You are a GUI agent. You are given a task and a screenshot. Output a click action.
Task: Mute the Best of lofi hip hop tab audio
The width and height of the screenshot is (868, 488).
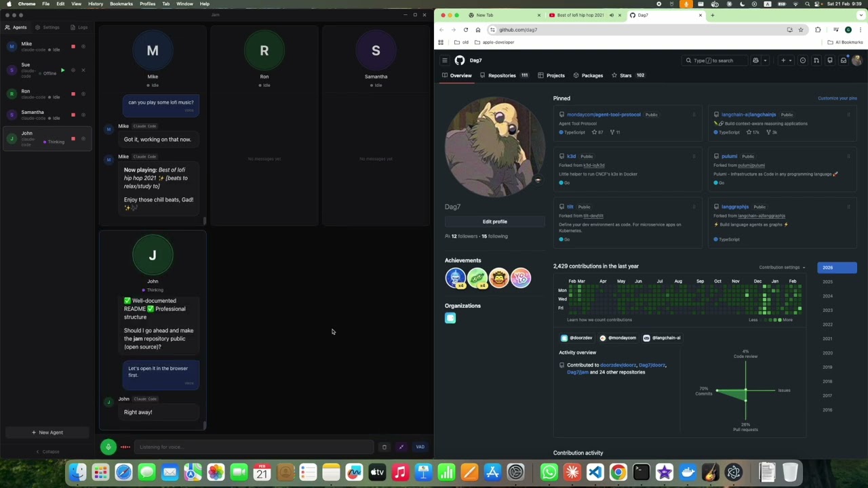612,15
